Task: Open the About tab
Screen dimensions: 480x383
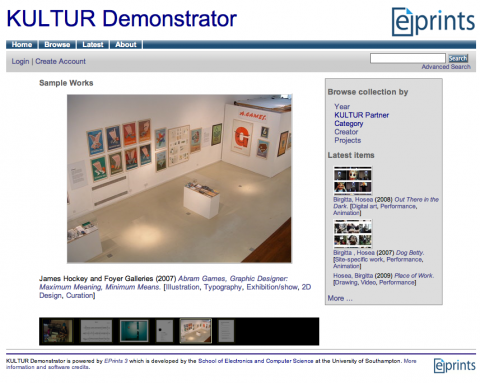Action: (126, 45)
